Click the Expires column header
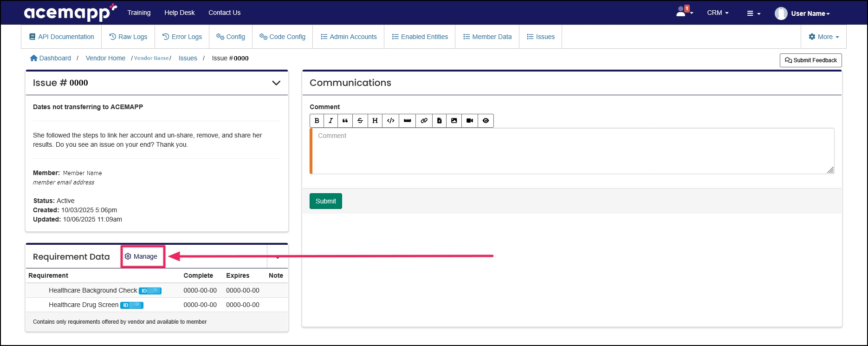 click(x=238, y=275)
